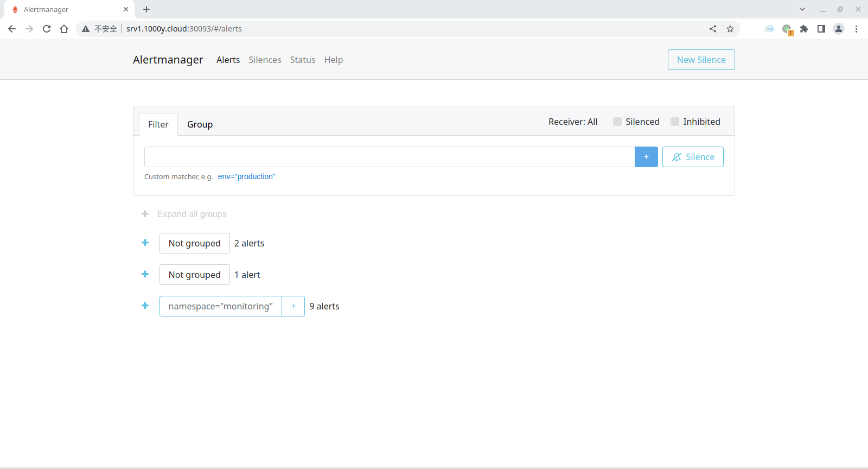Open the Receiver: All selector
The width and height of the screenshot is (868, 469).
pyautogui.click(x=573, y=122)
